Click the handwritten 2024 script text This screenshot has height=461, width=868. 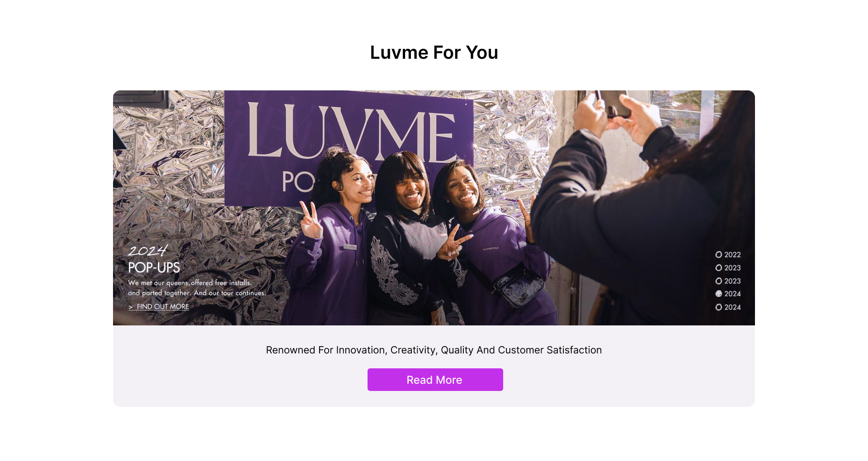pyautogui.click(x=148, y=250)
